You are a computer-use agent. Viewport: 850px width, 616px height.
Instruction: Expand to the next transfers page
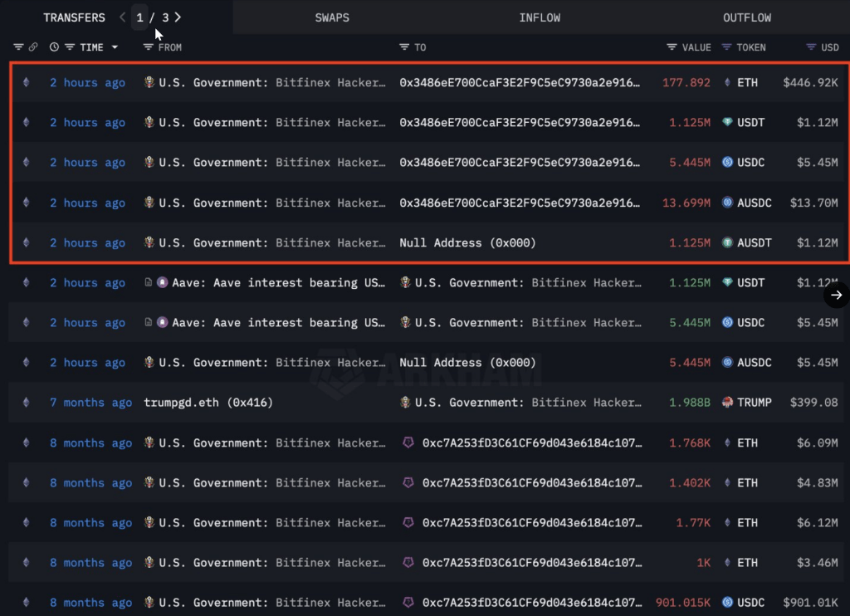click(177, 17)
